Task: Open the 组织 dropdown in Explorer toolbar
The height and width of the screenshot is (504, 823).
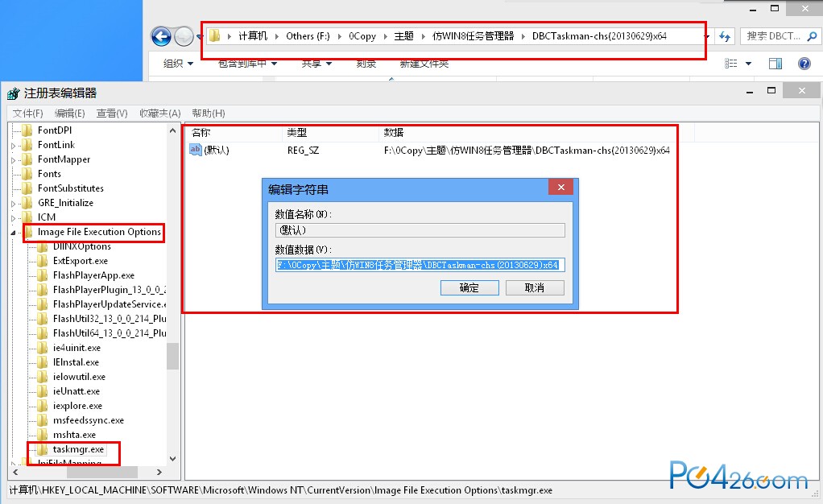Action: (x=179, y=64)
